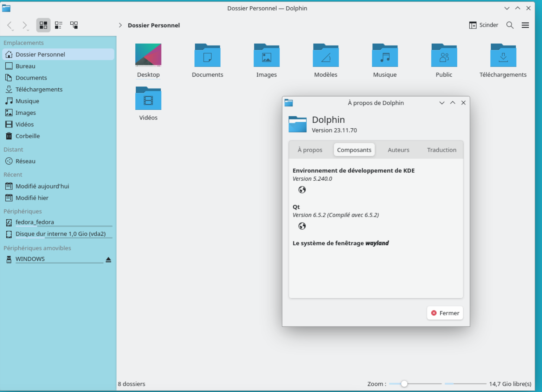Select Dossier Personnel in the sidebar
Viewport: 542px width, 392px height.
58,54
